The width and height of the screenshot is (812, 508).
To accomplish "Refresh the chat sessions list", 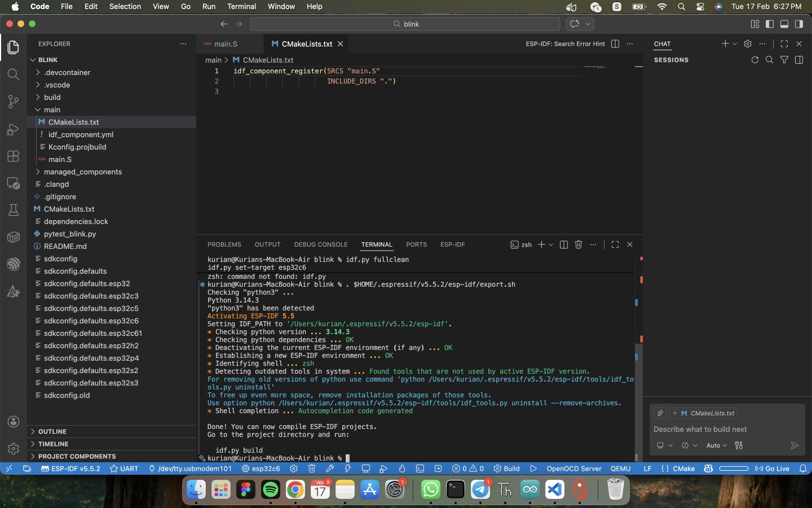I will tap(754, 60).
